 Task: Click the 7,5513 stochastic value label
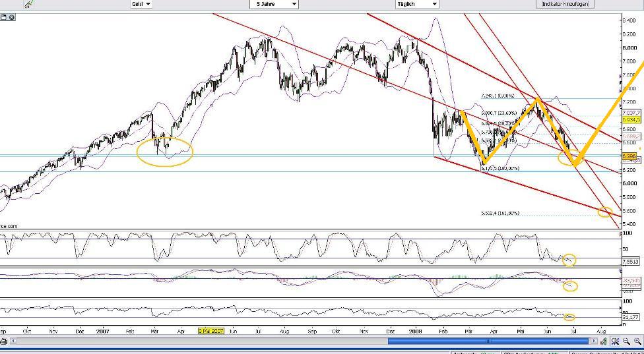click(x=630, y=261)
